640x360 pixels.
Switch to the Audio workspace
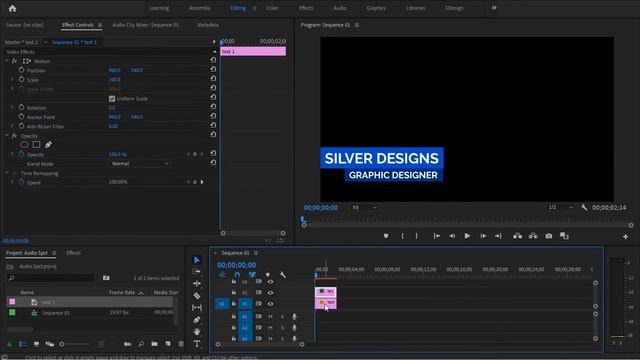pyautogui.click(x=340, y=8)
